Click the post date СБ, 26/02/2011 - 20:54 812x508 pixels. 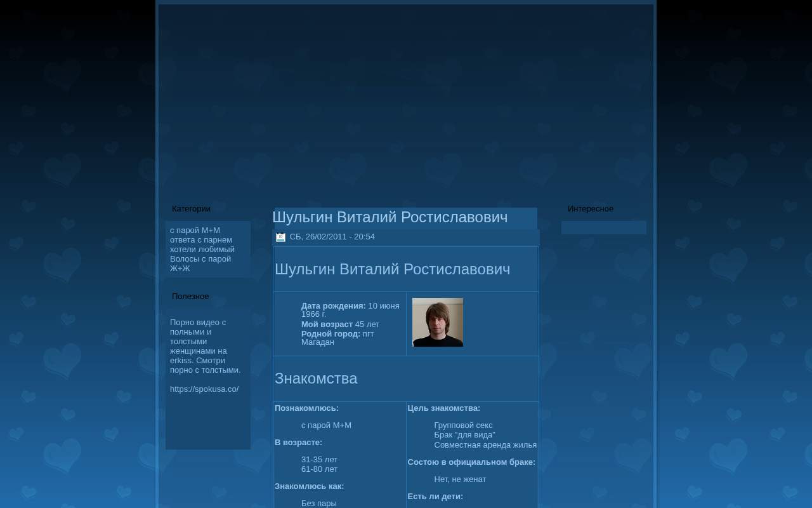click(332, 237)
